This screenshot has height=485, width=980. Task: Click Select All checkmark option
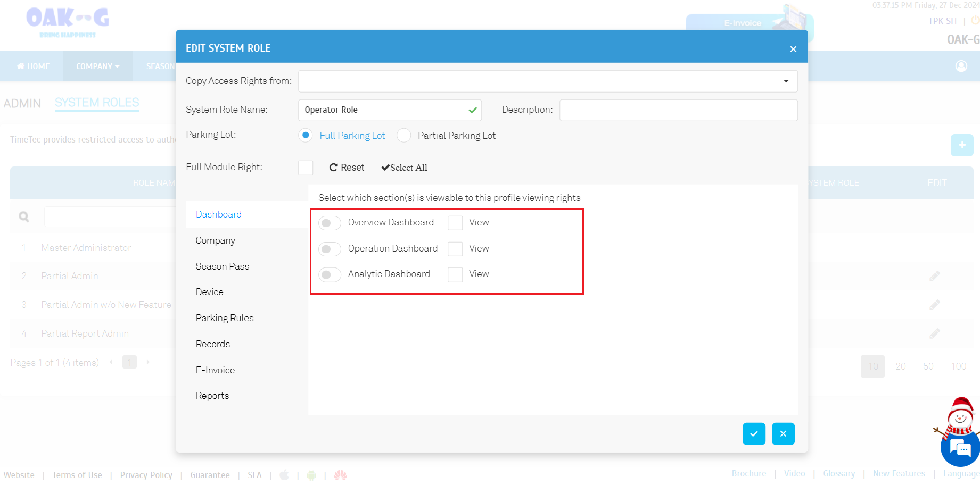[x=404, y=168]
